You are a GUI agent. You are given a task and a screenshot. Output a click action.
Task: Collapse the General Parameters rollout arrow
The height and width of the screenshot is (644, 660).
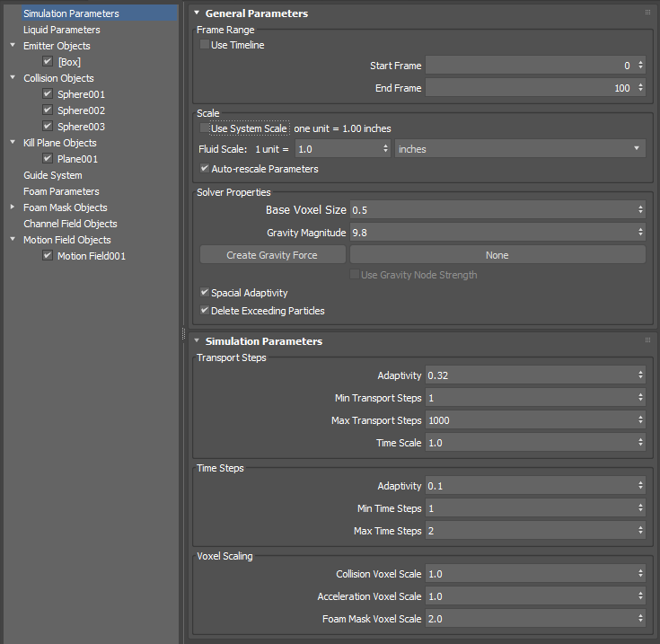click(197, 13)
